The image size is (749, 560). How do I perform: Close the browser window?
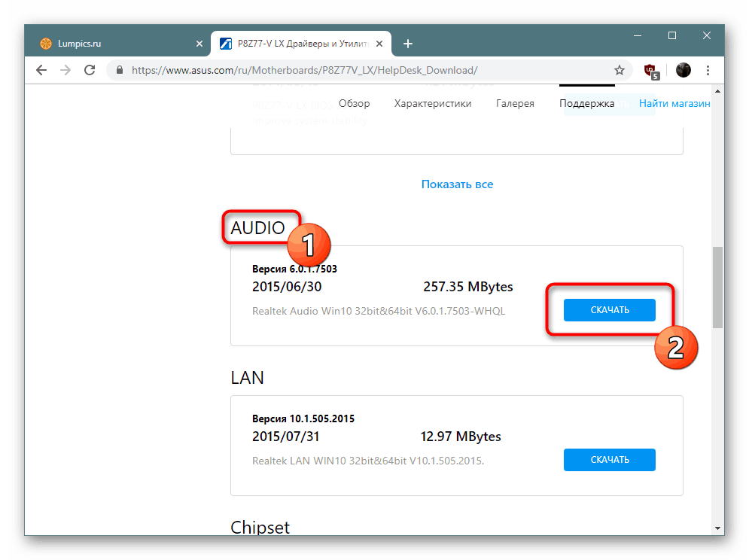tap(707, 35)
